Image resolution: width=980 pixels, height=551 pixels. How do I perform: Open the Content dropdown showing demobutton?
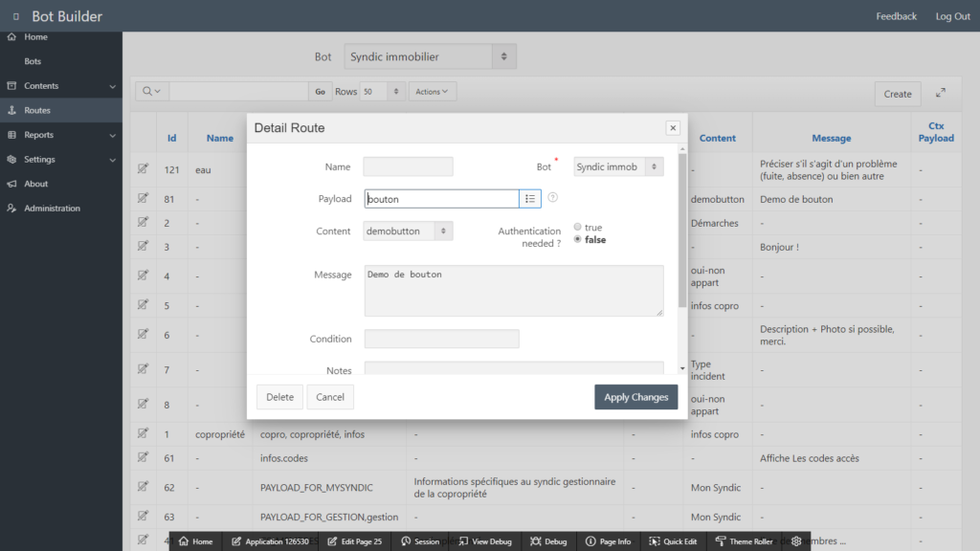[408, 231]
